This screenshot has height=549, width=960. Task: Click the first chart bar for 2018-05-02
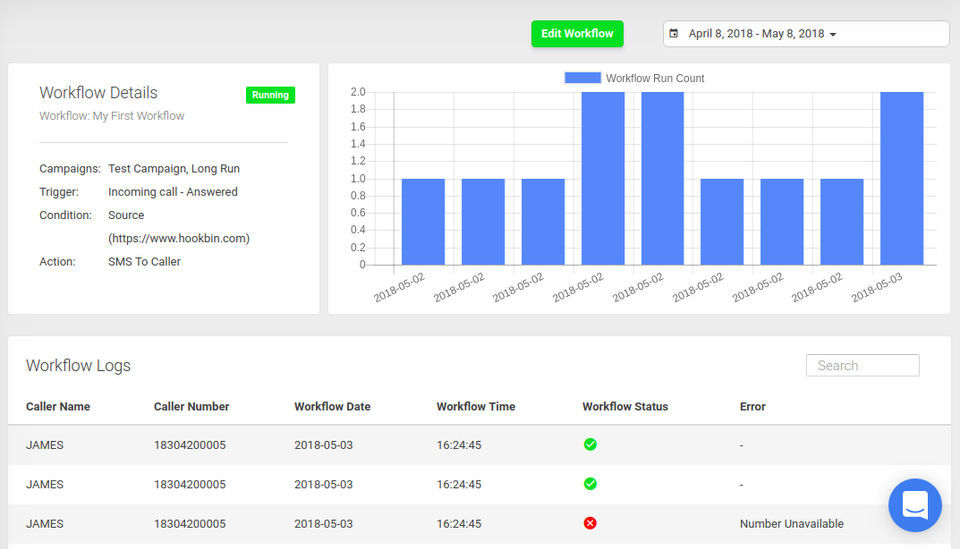tap(423, 222)
